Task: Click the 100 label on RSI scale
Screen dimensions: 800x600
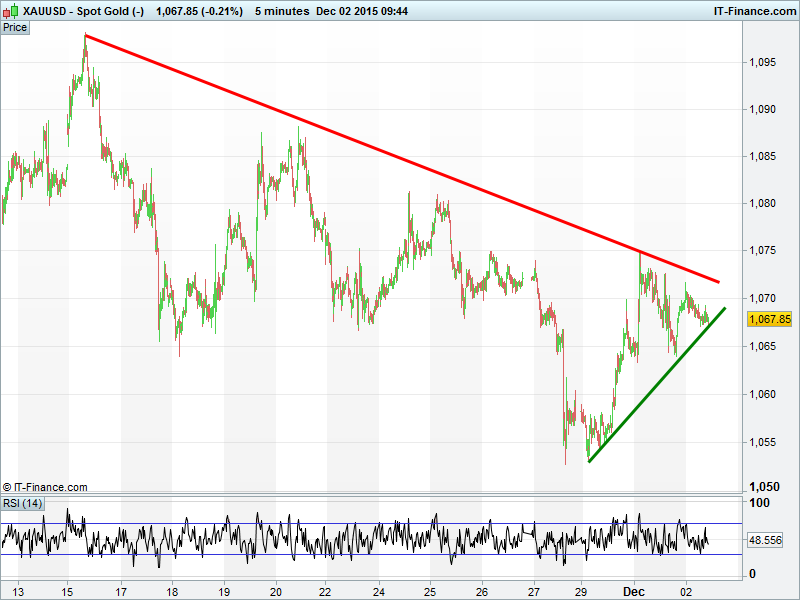Action: (759, 504)
